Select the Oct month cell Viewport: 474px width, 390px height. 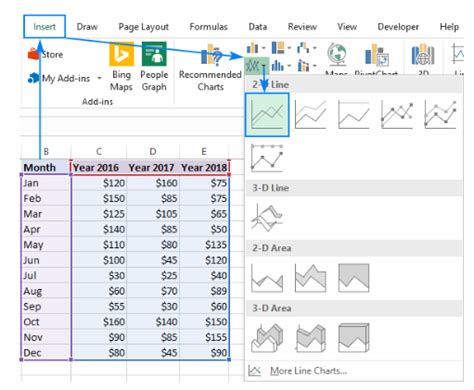pos(46,322)
